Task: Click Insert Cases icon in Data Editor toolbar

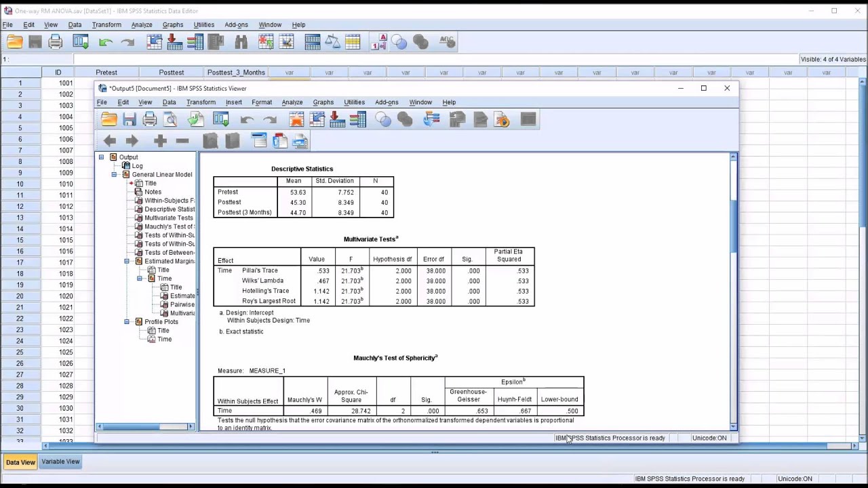Action: coord(266,42)
